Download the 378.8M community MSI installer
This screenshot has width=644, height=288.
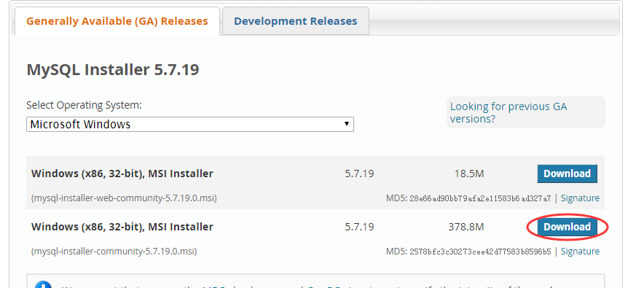pos(567,227)
